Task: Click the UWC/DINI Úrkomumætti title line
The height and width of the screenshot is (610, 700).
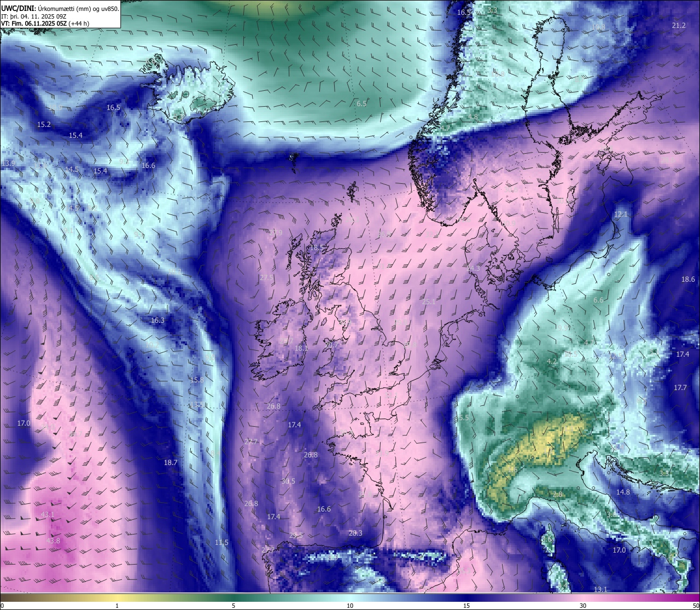Action: tap(60, 8)
